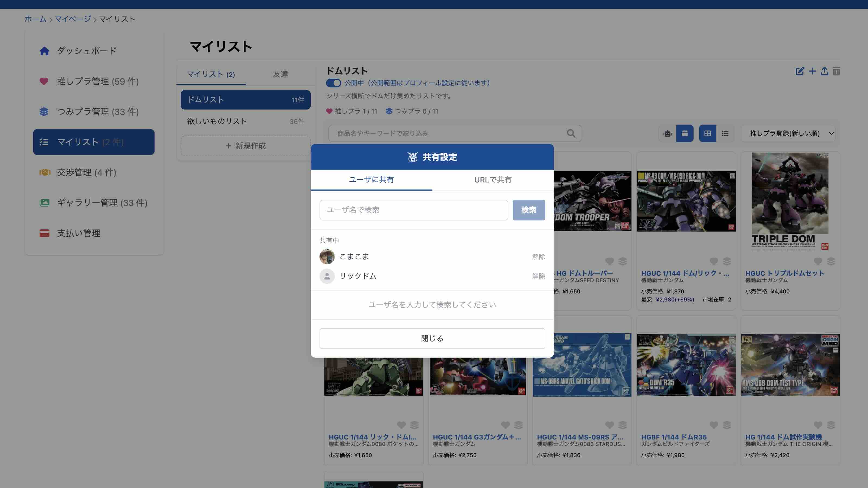Click the DOM R35 box art thumbnail
868x488 pixels.
(686, 365)
